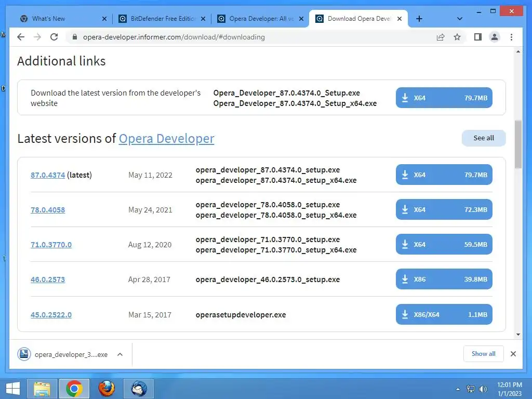Select text opera_developer_46.0.2573.0_setup.exe
The height and width of the screenshot is (399, 532).
[268, 280]
